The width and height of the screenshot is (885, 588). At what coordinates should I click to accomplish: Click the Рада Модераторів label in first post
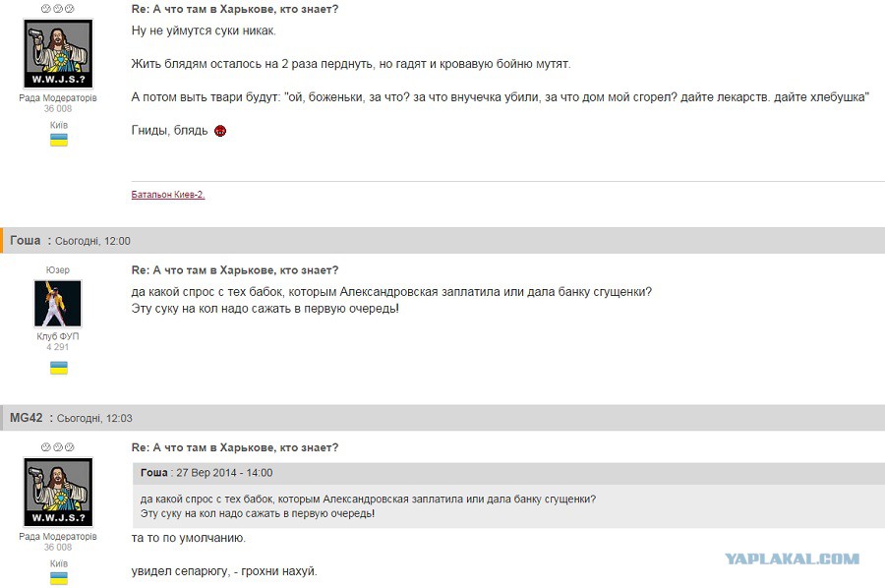(x=58, y=97)
